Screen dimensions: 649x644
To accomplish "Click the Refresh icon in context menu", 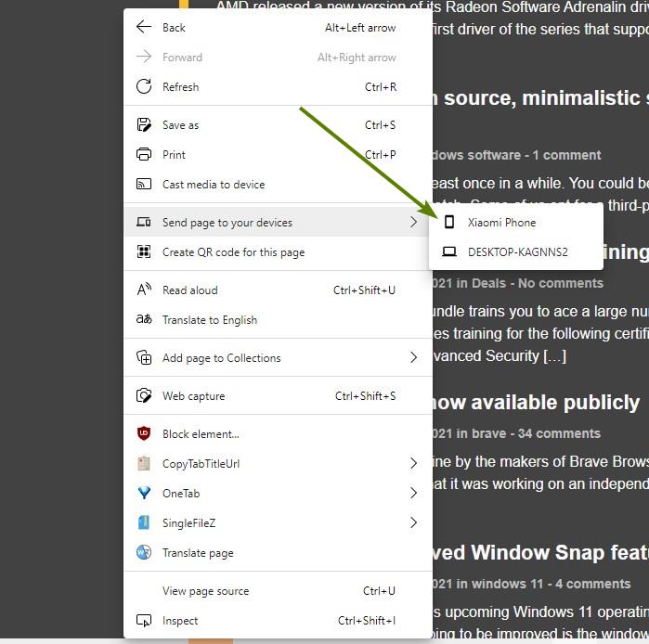I will (x=144, y=86).
